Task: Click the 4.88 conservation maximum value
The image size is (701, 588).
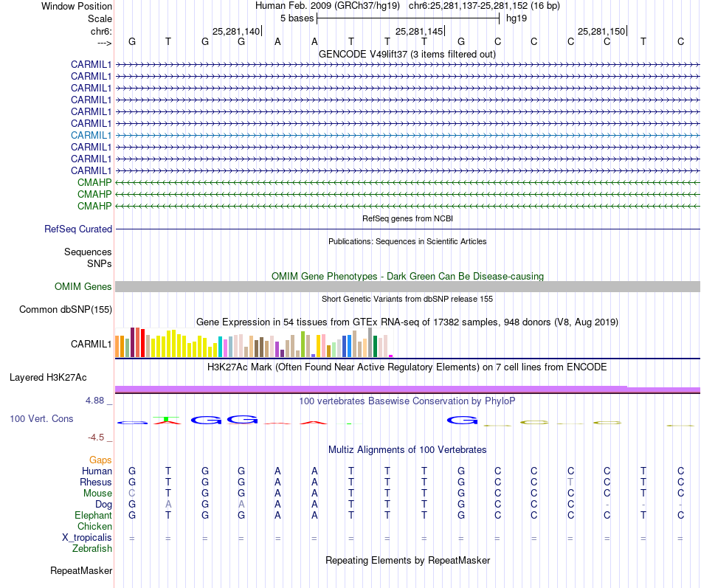Action: tap(94, 400)
